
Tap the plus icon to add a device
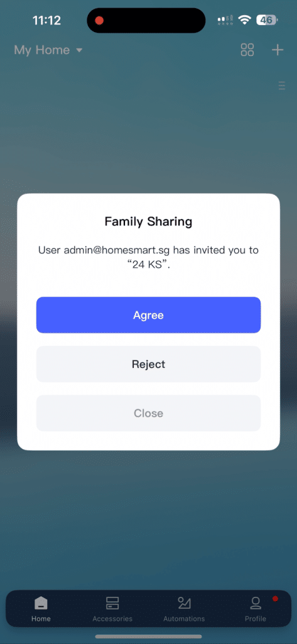(278, 50)
